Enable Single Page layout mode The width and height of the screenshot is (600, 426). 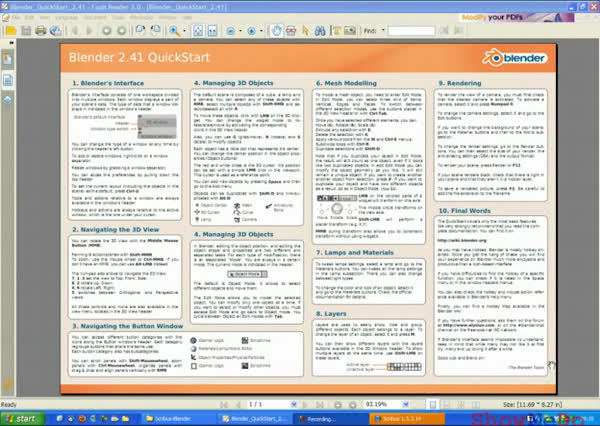(x=432, y=405)
